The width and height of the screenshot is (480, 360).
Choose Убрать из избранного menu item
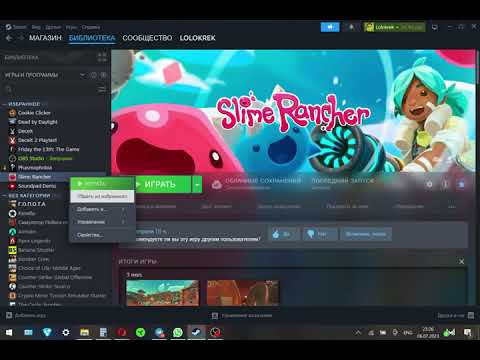pyautogui.click(x=102, y=196)
